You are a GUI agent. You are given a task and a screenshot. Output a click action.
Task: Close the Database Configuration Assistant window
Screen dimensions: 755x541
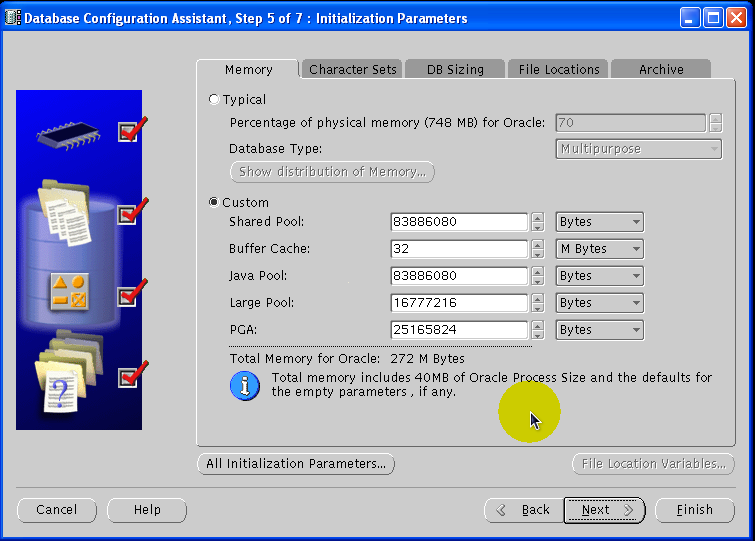[737, 18]
